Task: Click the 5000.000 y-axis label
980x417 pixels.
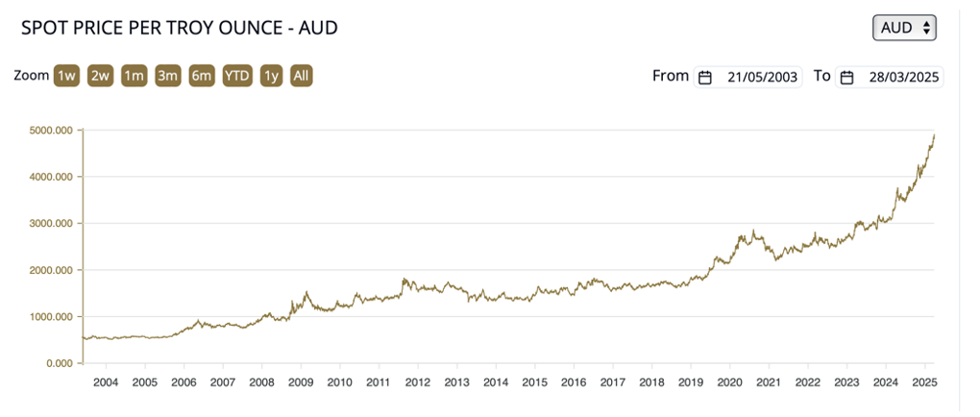Action: pos(50,131)
